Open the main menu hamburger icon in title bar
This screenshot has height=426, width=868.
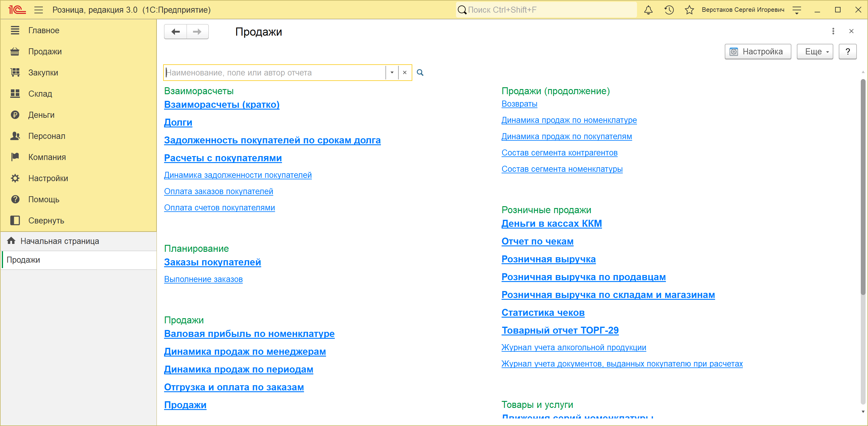click(38, 10)
